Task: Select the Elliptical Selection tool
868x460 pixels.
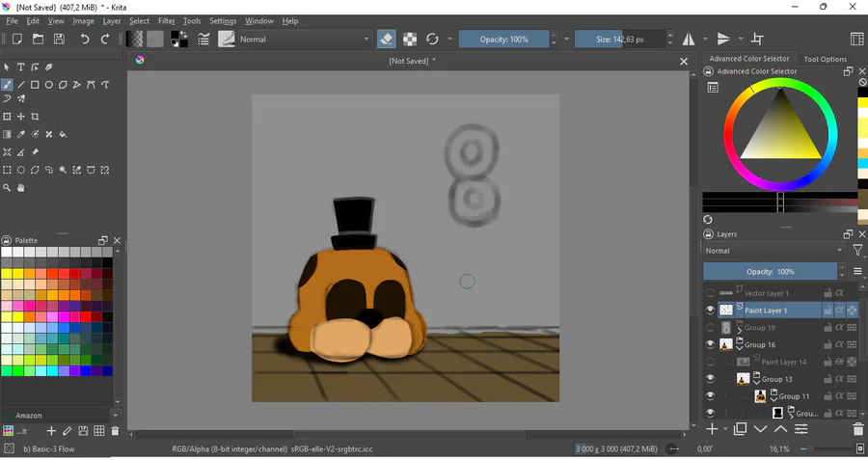Action: click(21, 170)
